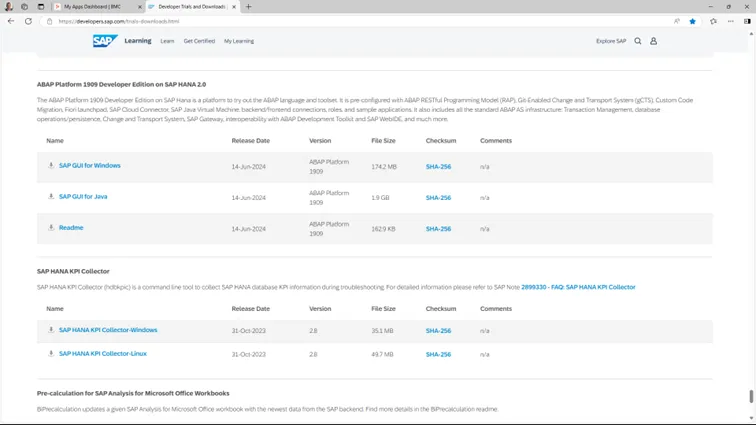Click '174.2 MB' file size value
Screen dimensions: 756x425
point(384,166)
